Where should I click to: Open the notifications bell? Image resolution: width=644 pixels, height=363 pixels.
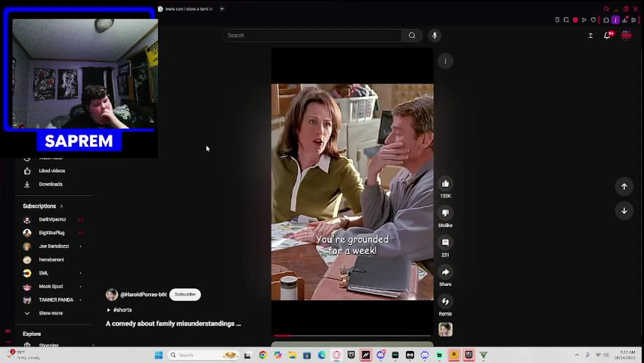[x=607, y=35]
